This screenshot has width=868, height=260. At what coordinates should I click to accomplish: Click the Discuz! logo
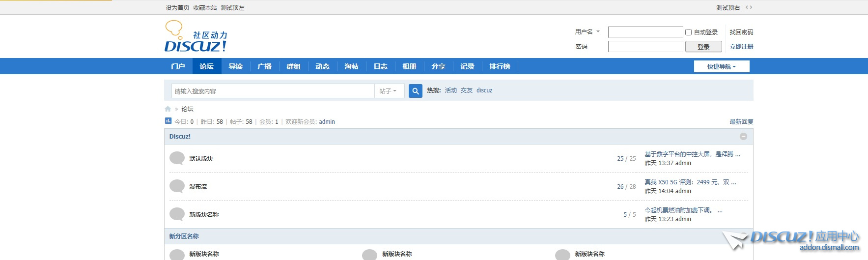[x=196, y=36]
